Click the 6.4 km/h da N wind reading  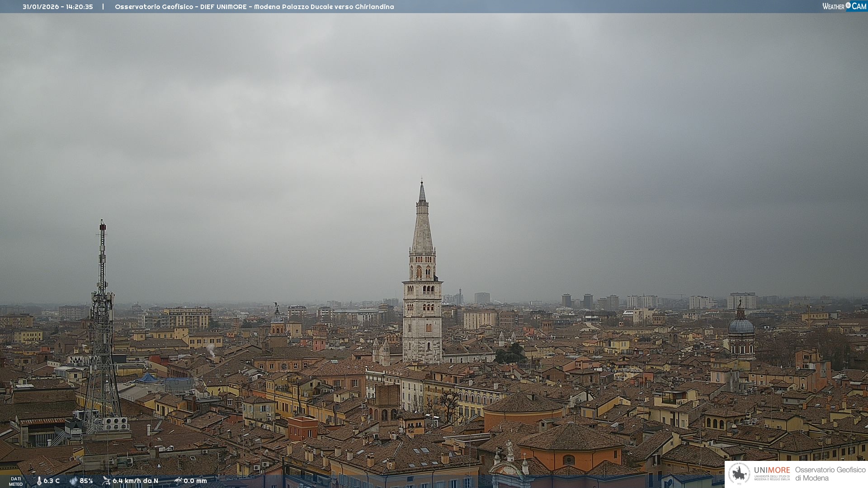135,481
